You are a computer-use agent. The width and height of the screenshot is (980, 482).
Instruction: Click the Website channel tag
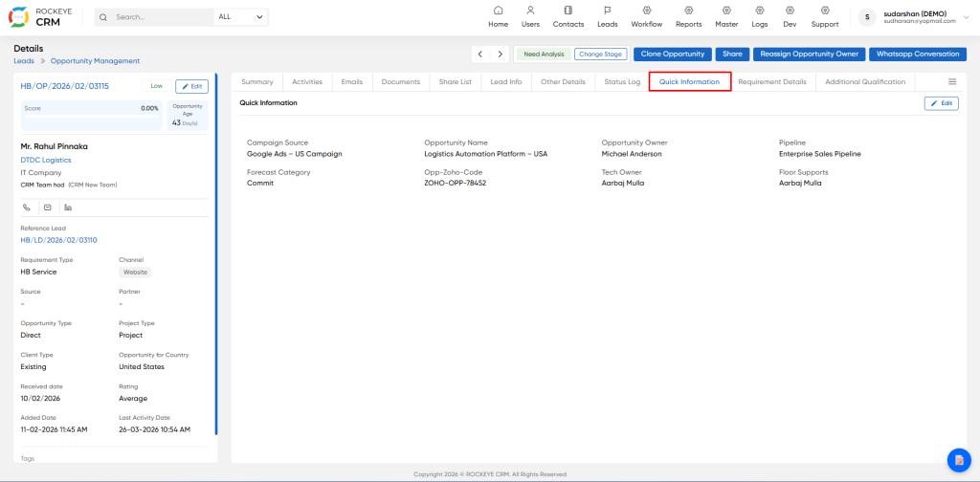(x=135, y=273)
